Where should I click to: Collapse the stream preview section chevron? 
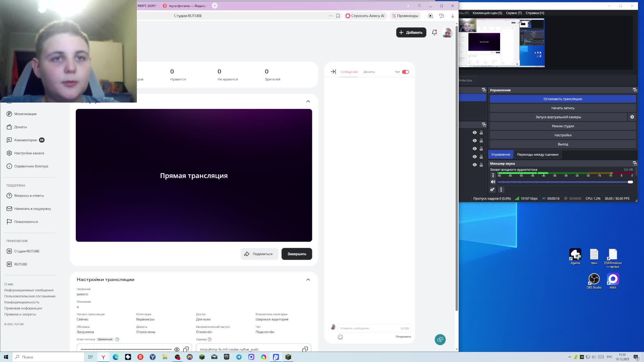308,101
